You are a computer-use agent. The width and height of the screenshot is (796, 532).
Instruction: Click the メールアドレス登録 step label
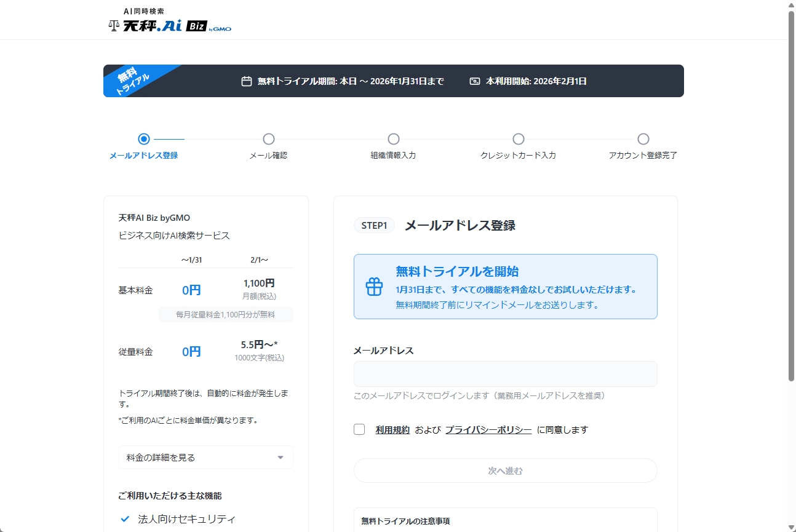pyautogui.click(x=144, y=156)
